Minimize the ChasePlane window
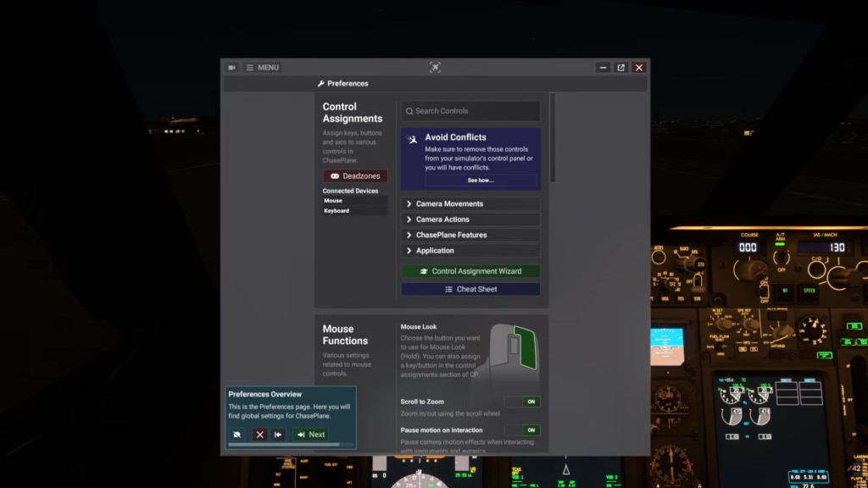Viewport: 868px width, 488px height. click(x=603, y=68)
